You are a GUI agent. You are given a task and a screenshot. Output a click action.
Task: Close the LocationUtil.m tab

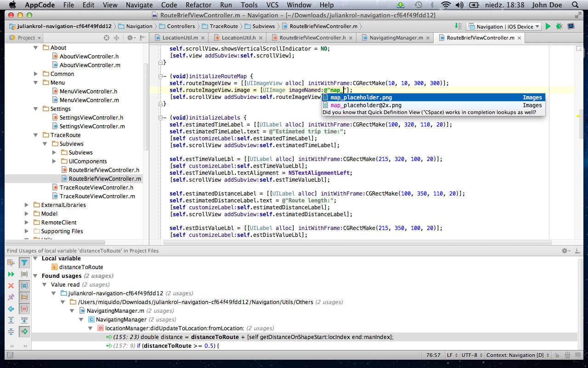204,38
